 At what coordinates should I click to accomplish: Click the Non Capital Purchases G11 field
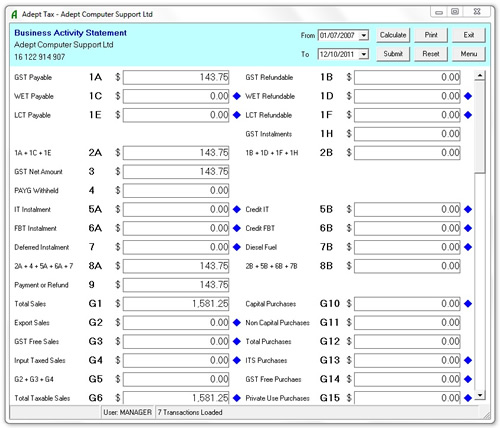pyautogui.click(x=407, y=323)
